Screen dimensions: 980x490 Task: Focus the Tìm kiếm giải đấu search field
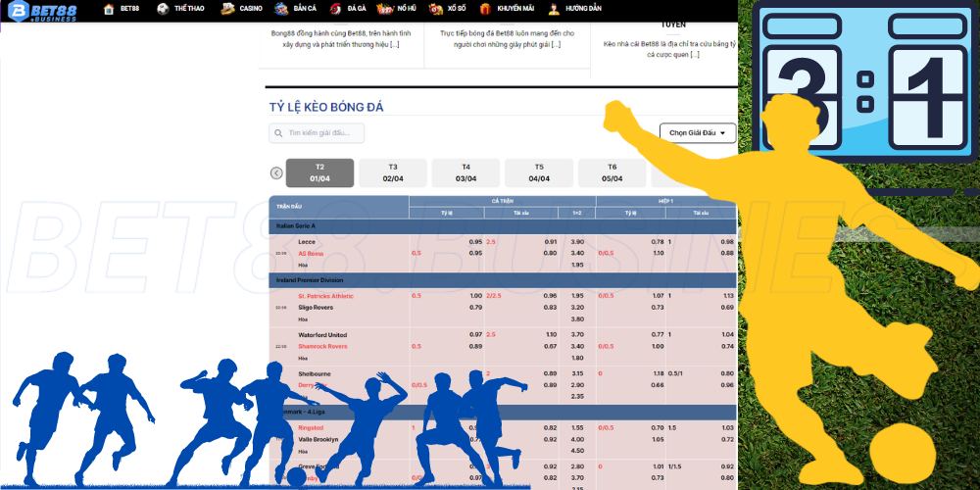[317, 133]
